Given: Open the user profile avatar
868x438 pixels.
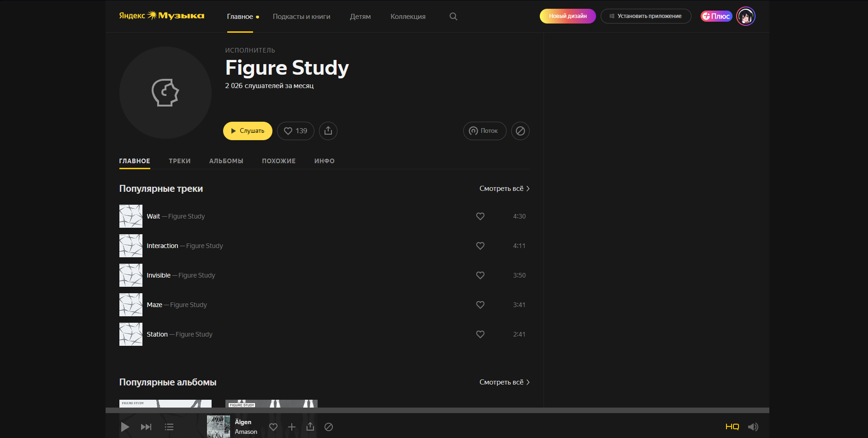Looking at the screenshot, I should click(x=745, y=16).
